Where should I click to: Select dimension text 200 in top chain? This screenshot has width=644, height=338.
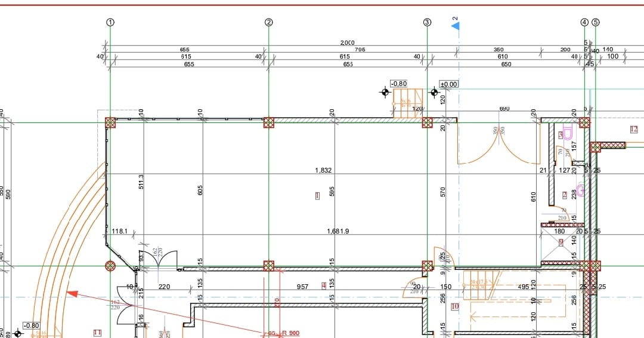(x=565, y=50)
